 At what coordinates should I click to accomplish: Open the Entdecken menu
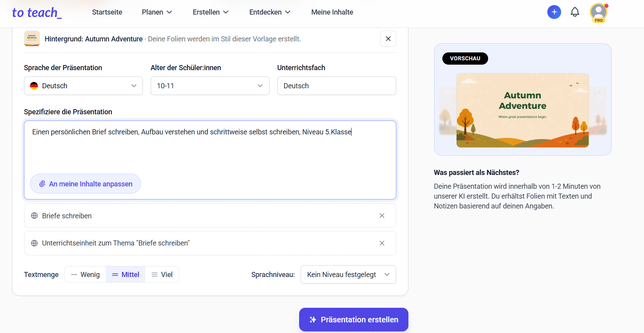click(270, 12)
